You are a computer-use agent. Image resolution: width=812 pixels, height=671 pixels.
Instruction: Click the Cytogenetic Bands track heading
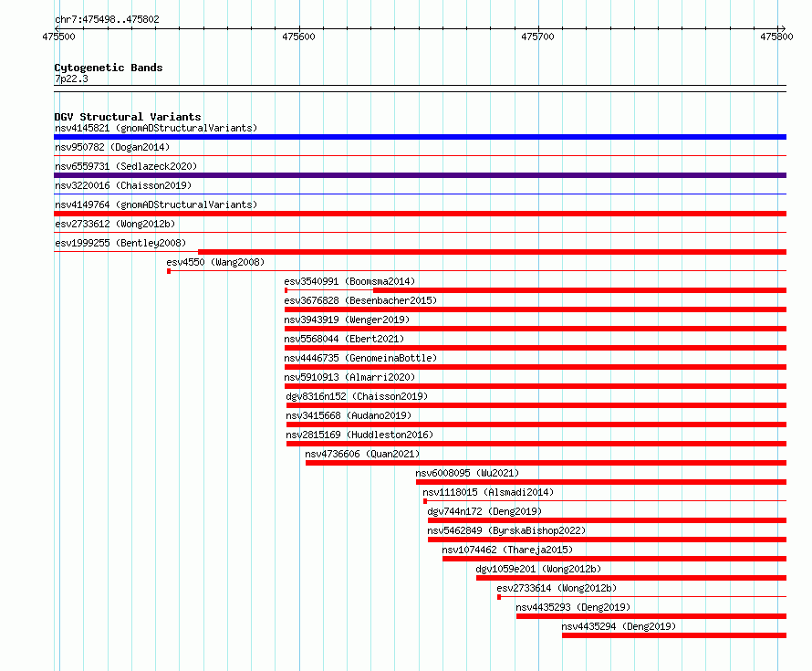(x=109, y=68)
